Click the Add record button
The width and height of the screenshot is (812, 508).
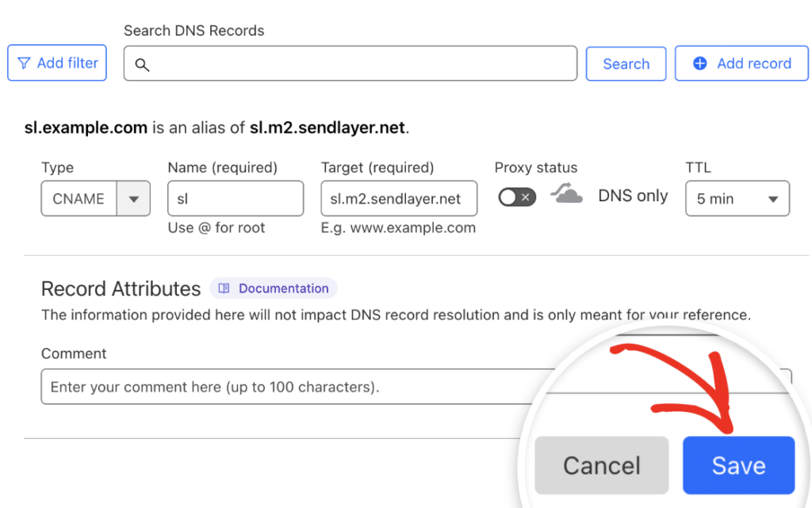pos(741,63)
